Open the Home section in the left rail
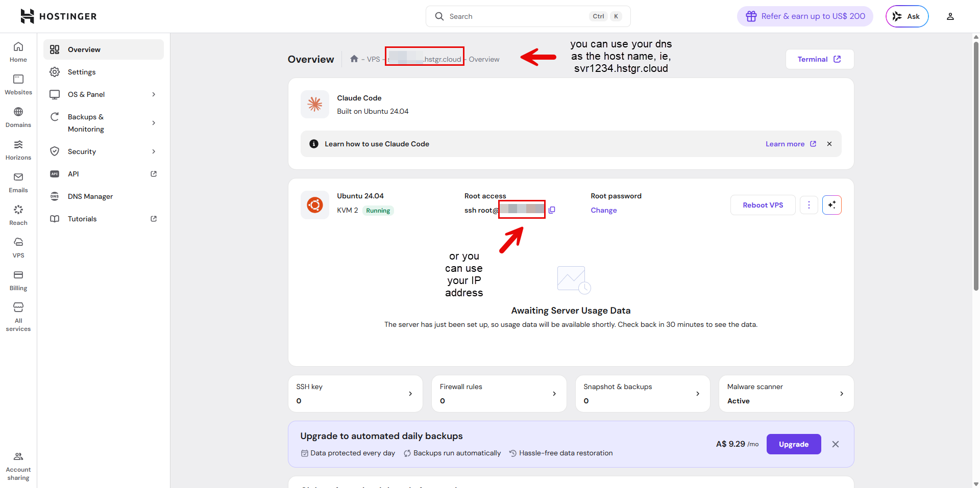This screenshot has height=488, width=980. pyautogui.click(x=18, y=52)
